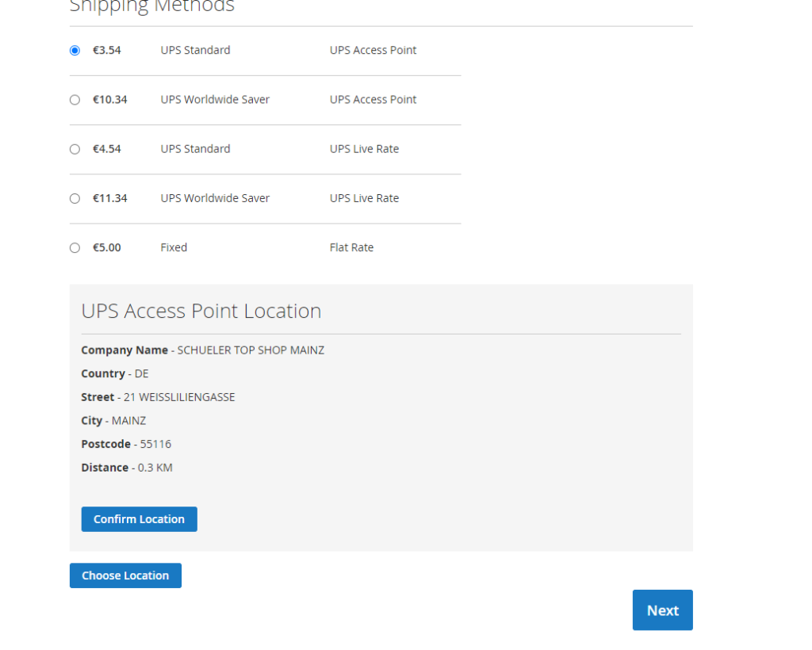Click the 'Fixed' method label
This screenshot has height=650, width=812.
click(x=174, y=247)
